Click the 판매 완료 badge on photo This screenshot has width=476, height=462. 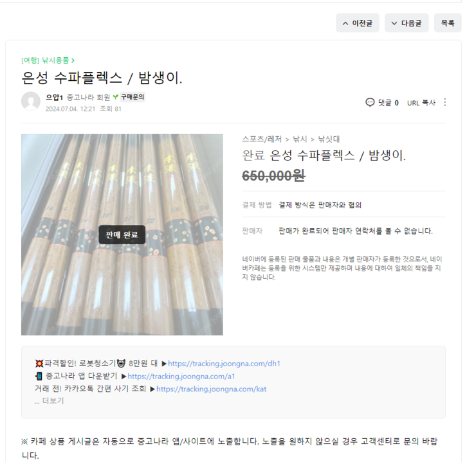(122, 235)
